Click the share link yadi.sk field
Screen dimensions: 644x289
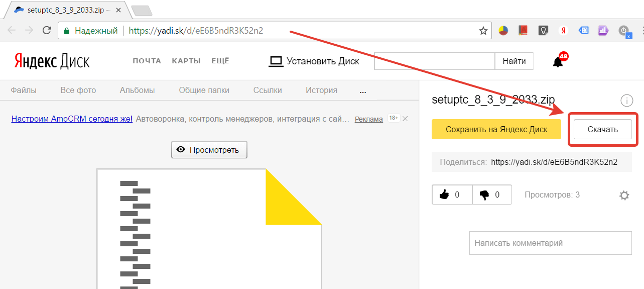(x=532, y=162)
